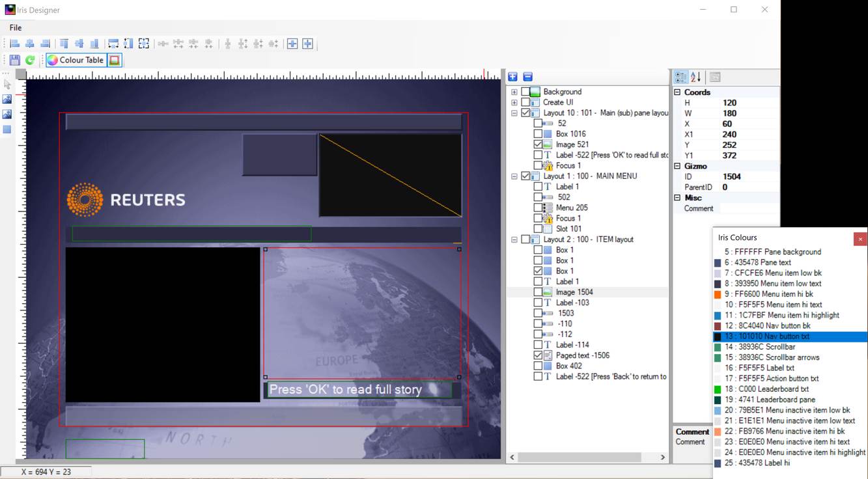
Task: Click blue minus icon above layer tree
Action: (528, 77)
